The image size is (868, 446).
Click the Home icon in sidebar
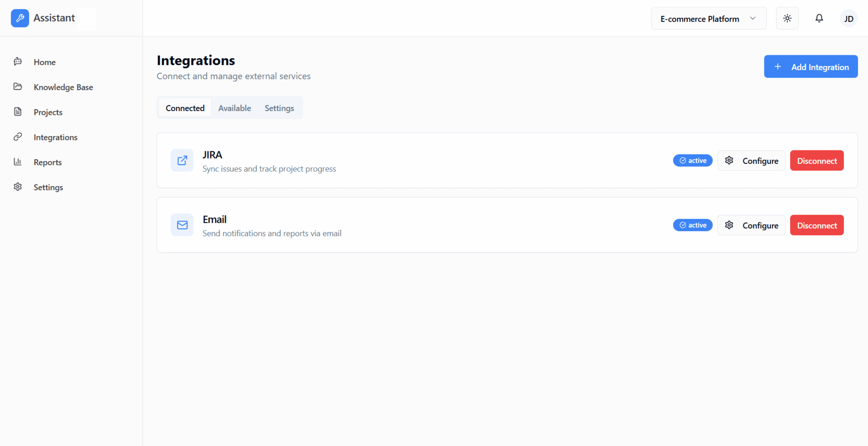(18, 62)
